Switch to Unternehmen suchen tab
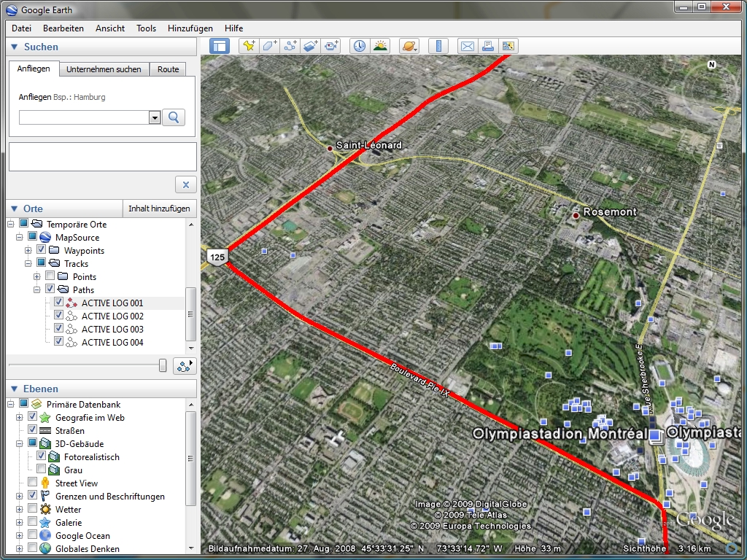Image resolution: width=747 pixels, height=560 pixels. pos(104,69)
